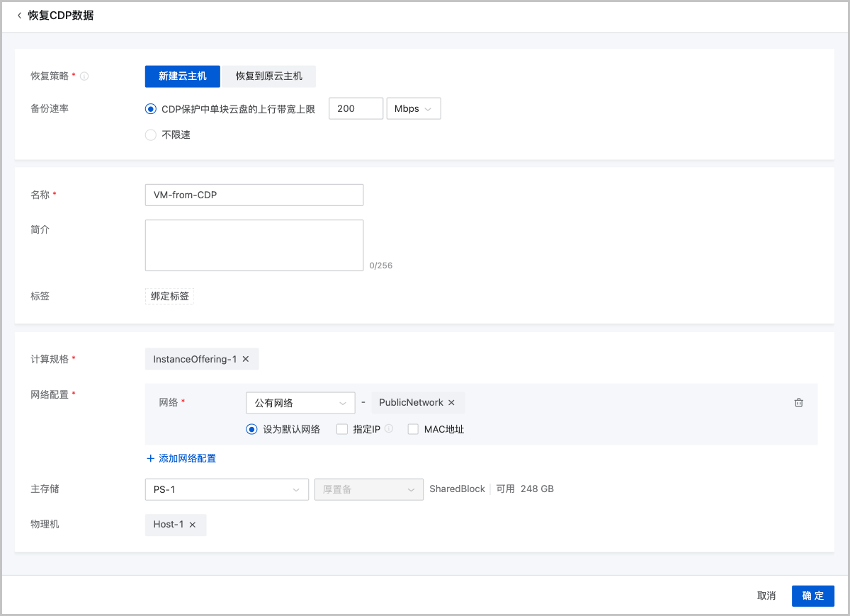This screenshot has width=850, height=616.
Task: Open the PS-1 primary storage dropdown
Action: pos(227,489)
